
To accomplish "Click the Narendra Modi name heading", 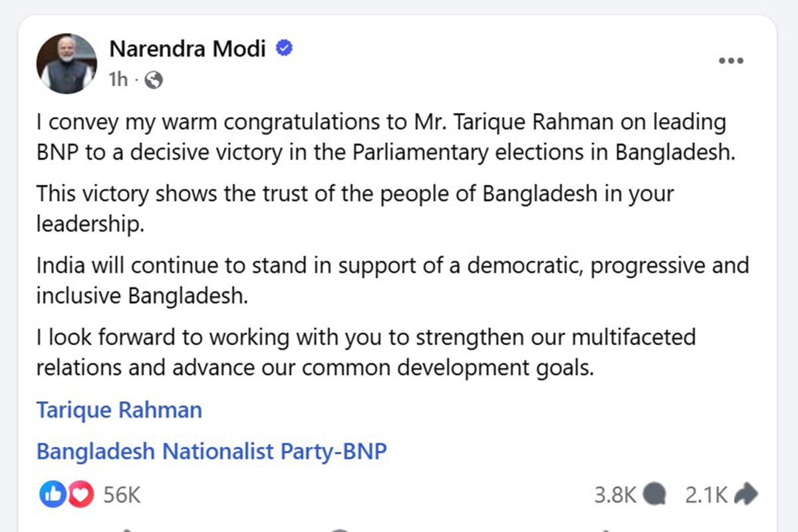I will point(187,47).
